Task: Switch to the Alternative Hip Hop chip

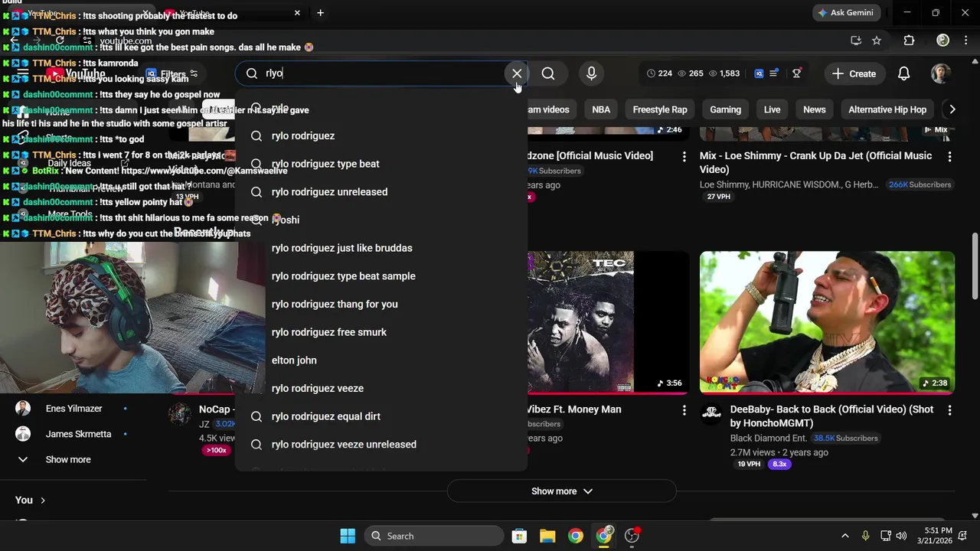Action: pos(887,109)
